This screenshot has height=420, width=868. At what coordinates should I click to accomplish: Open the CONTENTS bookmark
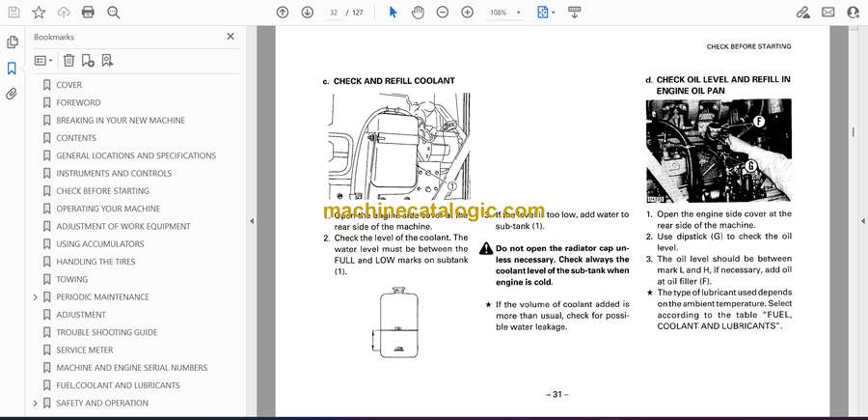76,138
